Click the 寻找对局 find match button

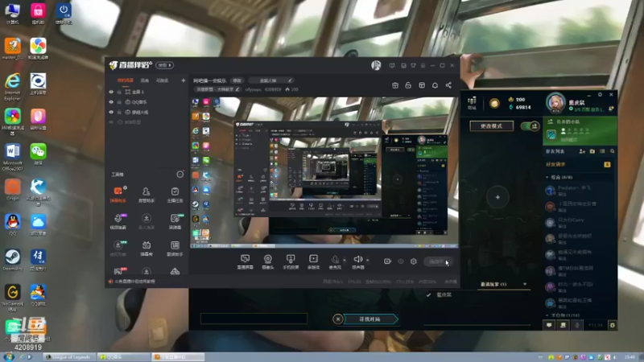[x=370, y=319]
